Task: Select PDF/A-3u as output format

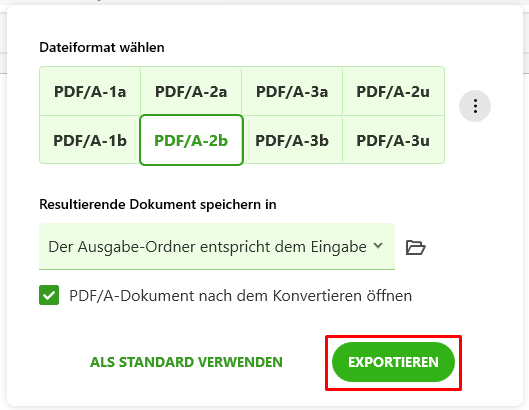Action: [x=393, y=140]
